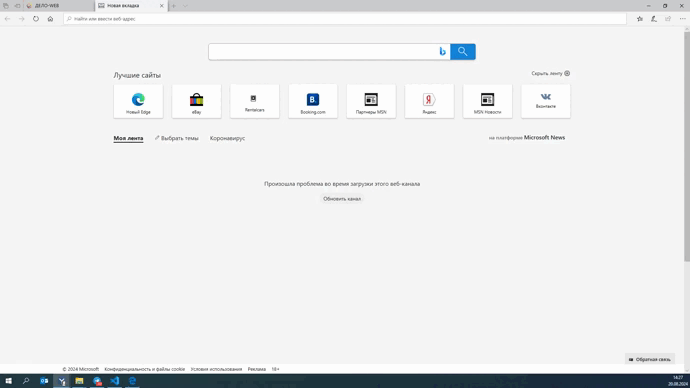The height and width of the screenshot is (388, 690).
Task: Click the set tabs aside icon
Action: coord(18,6)
